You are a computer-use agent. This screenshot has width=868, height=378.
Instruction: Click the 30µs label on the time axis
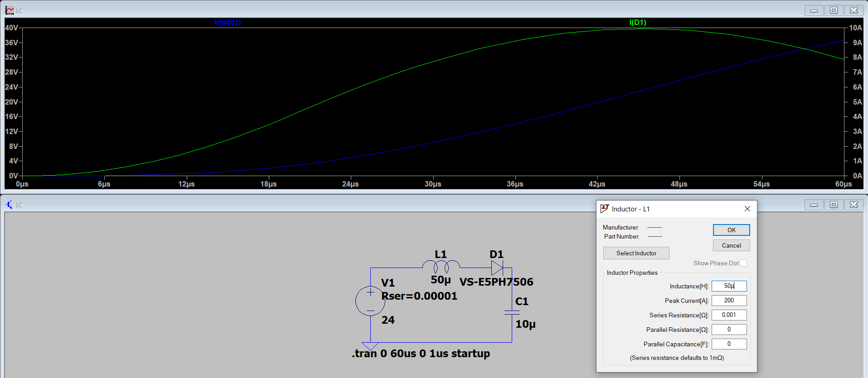[x=433, y=184]
